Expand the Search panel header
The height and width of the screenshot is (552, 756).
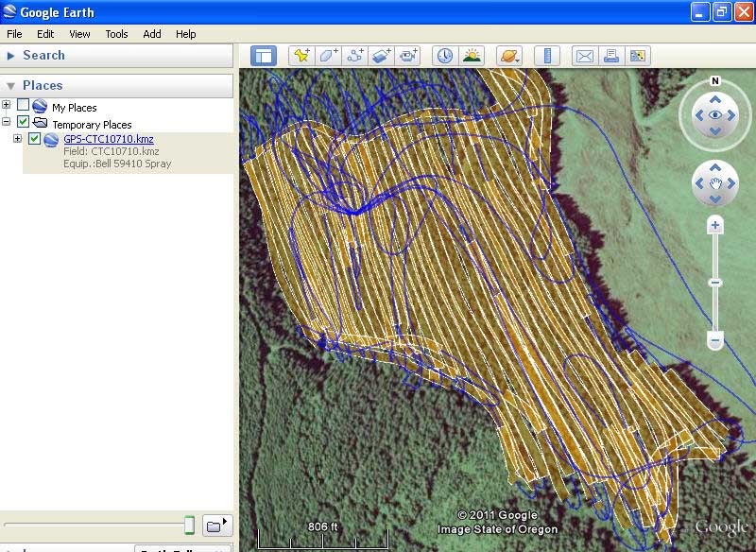coord(43,56)
